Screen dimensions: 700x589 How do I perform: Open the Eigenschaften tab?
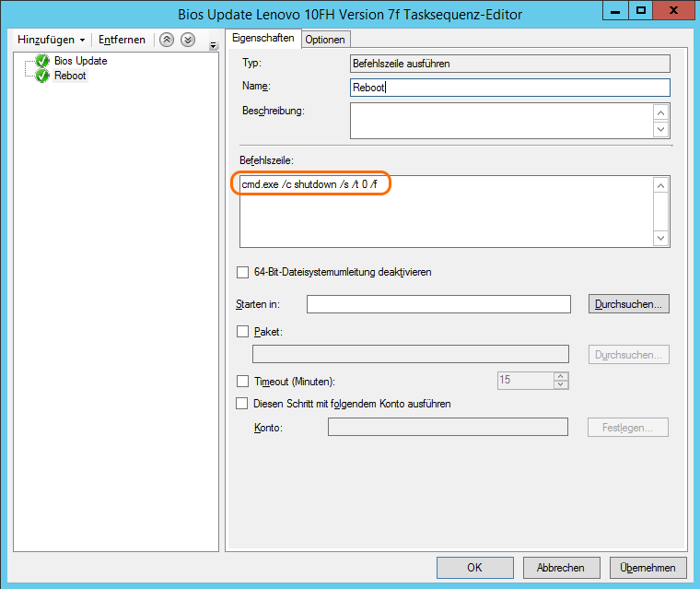coord(262,38)
